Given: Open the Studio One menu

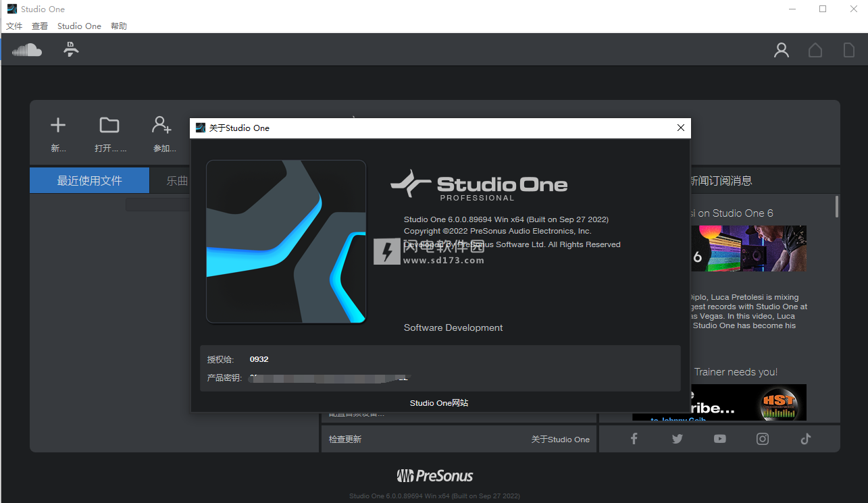Looking at the screenshot, I should (79, 26).
